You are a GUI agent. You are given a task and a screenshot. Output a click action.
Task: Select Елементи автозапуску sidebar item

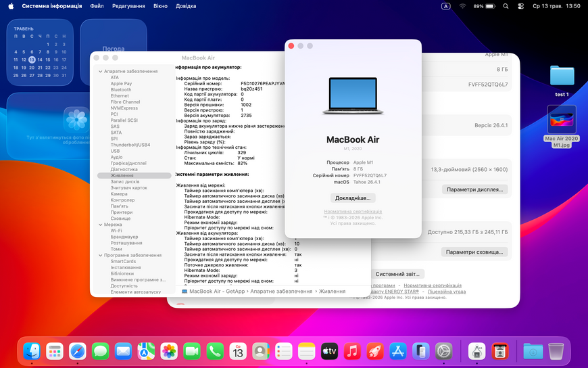(x=135, y=292)
